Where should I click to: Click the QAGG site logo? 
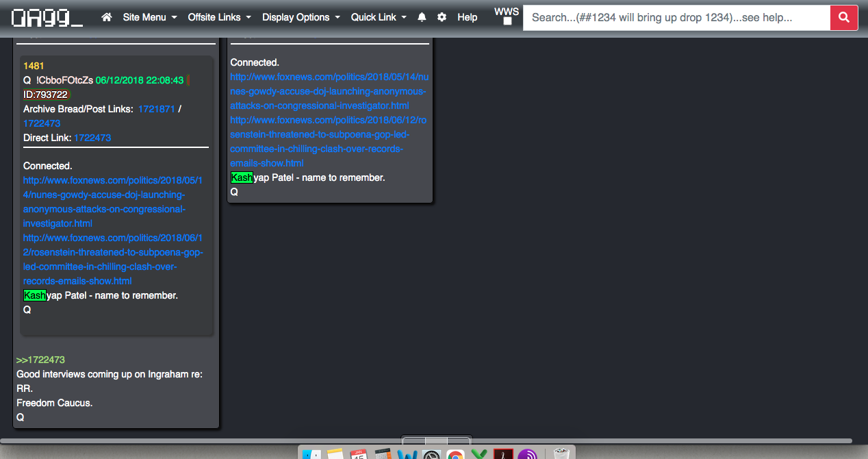[x=47, y=18]
